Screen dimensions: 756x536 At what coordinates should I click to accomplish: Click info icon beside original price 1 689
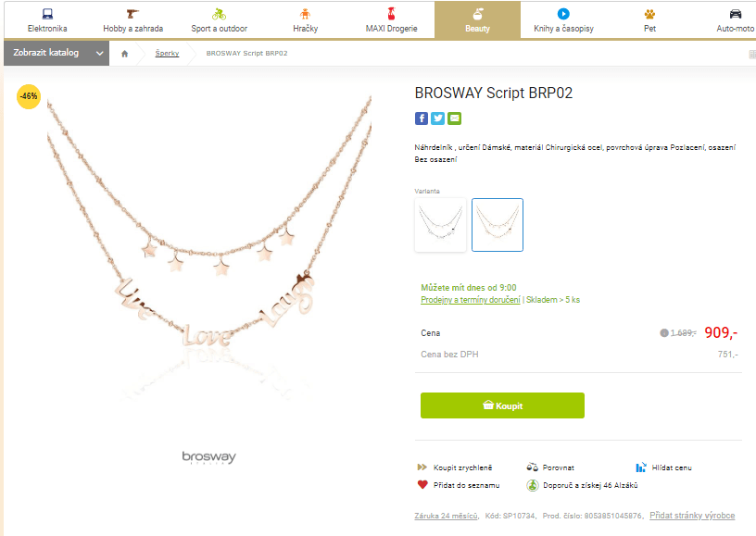[x=664, y=332]
